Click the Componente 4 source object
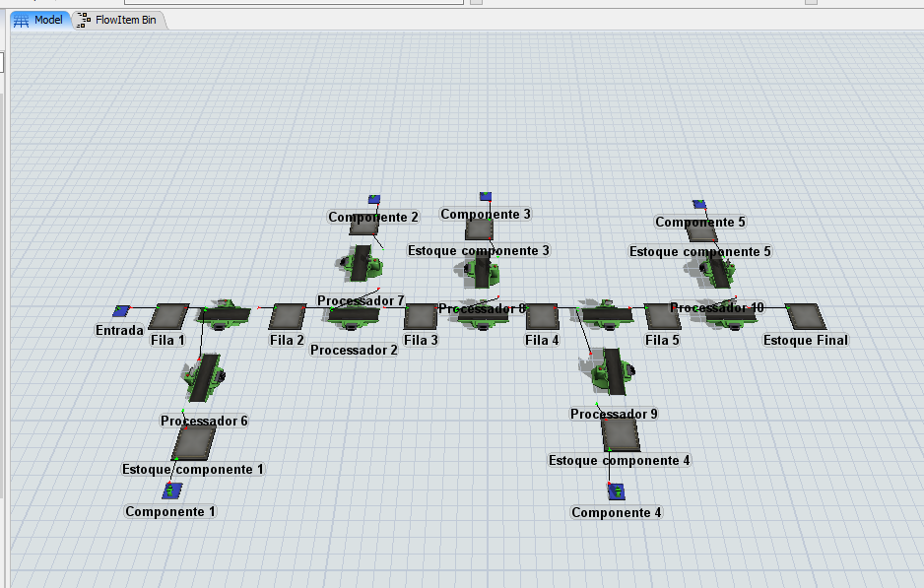924x588 pixels. tap(615, 491)
